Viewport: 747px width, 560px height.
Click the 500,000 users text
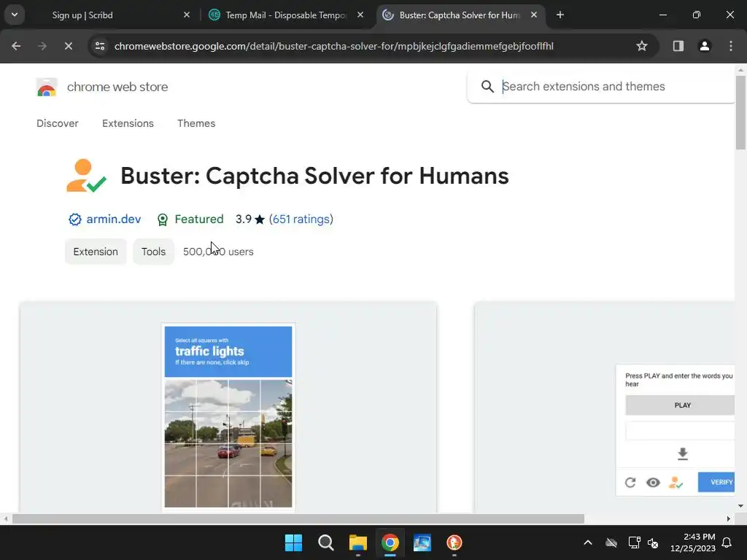(x=218, y=252)
